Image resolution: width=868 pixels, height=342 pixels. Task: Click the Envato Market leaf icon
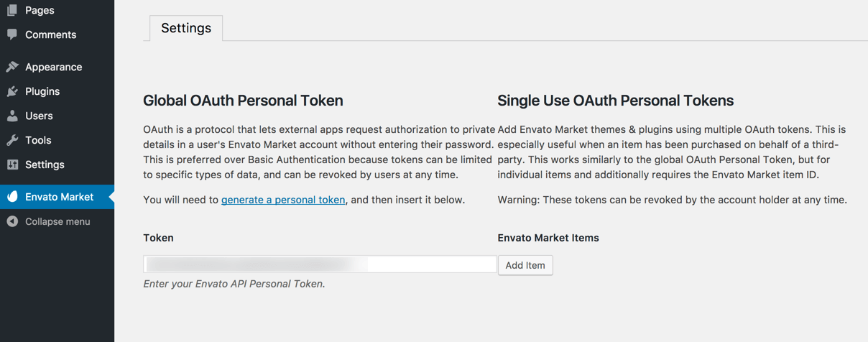(x=12, y=197)
